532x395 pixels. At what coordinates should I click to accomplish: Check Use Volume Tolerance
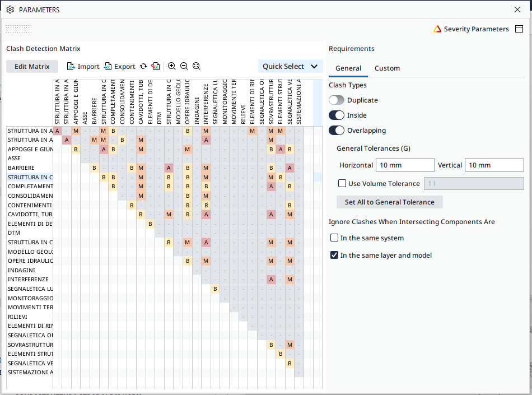pos(342,184)
